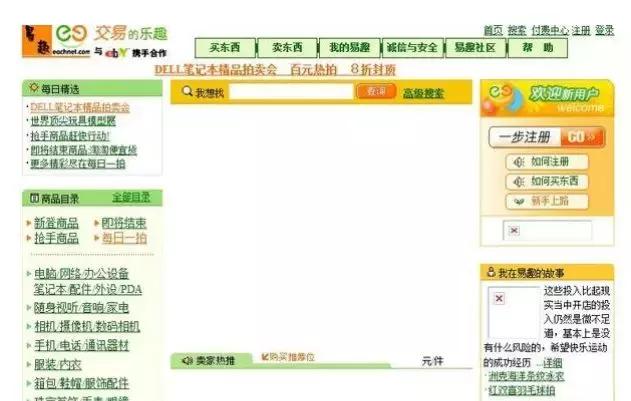The width and height of the screenshot is (631, 401).
Task: Switch to 易趣社区 tab
Action: point(475,48)
